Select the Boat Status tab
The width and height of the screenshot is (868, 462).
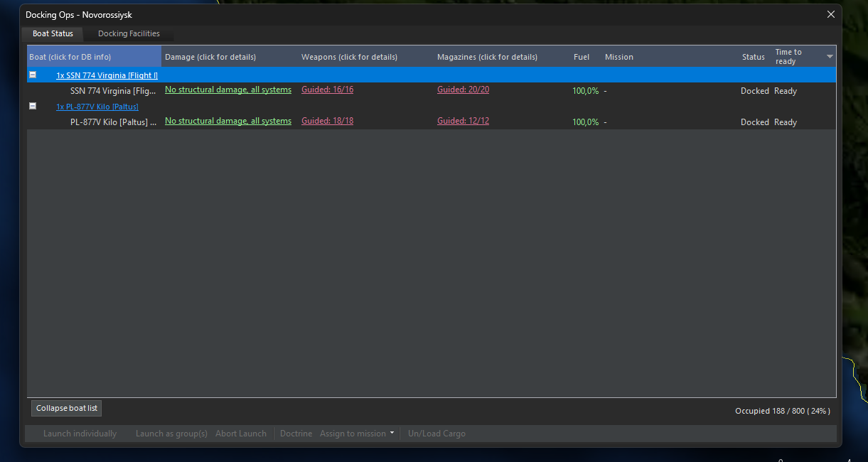(x=52, y=33)
